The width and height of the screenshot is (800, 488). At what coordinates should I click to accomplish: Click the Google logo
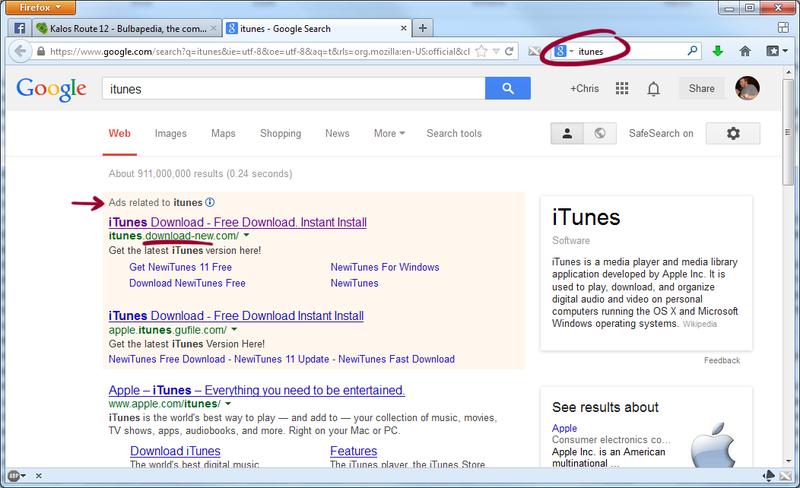coord(52,89)
